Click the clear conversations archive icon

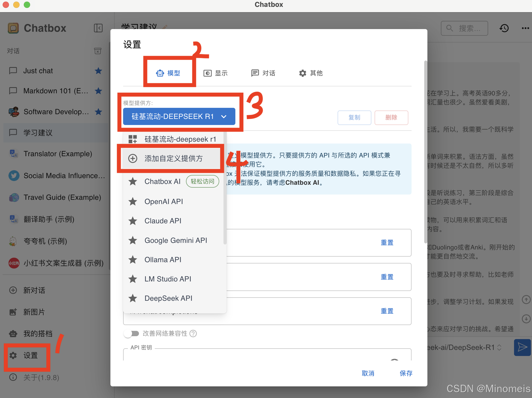(98, 51)
